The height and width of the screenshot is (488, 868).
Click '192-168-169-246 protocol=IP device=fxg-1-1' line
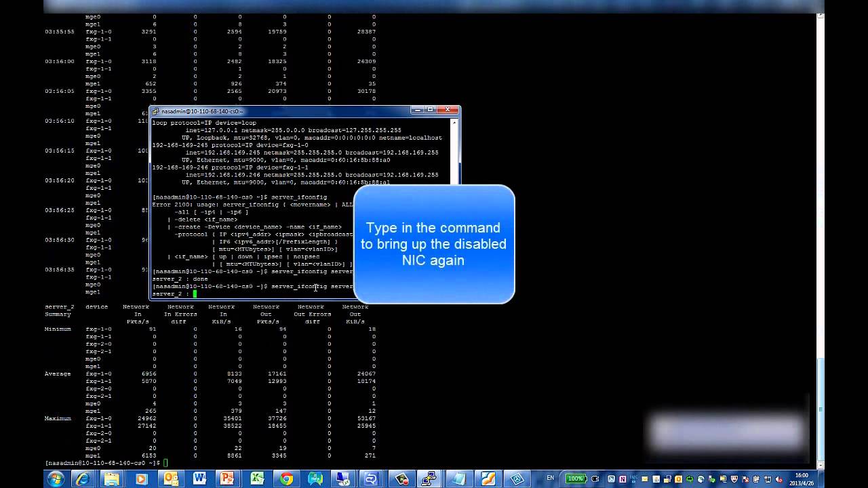[x=230, y=167]
